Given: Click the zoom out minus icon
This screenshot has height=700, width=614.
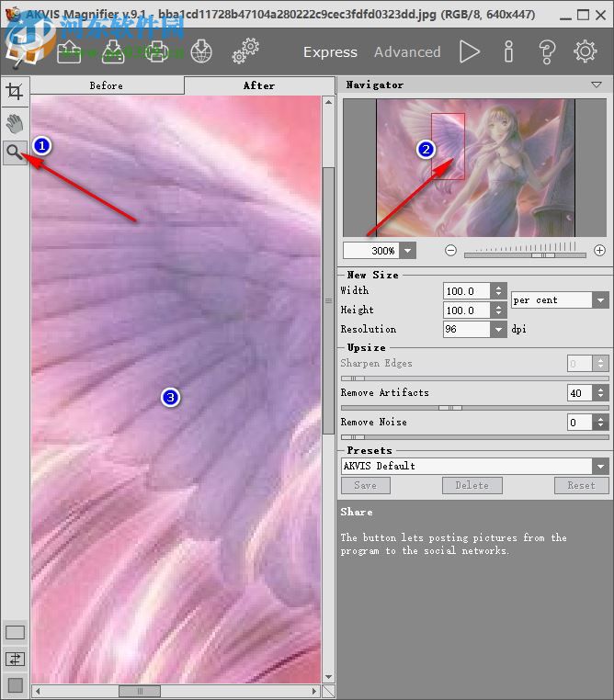Looking at the screenshot, I should click(450, 251).
